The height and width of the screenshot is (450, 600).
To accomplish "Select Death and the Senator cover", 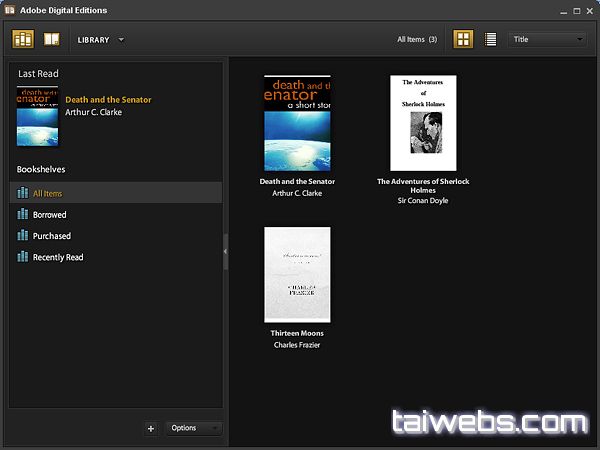I will click(297, 123).
